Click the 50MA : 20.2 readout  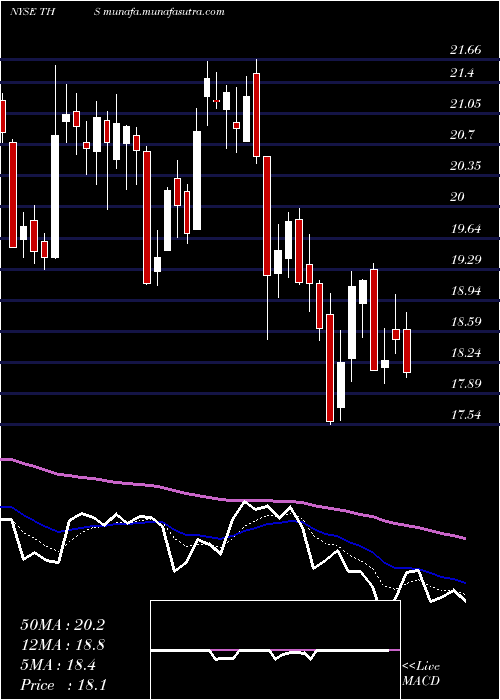click(x=63, y=625)
